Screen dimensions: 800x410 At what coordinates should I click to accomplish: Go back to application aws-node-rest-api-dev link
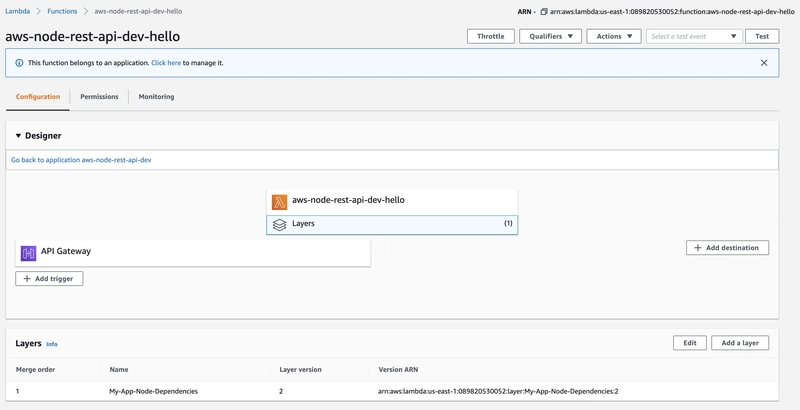point(81,160)
